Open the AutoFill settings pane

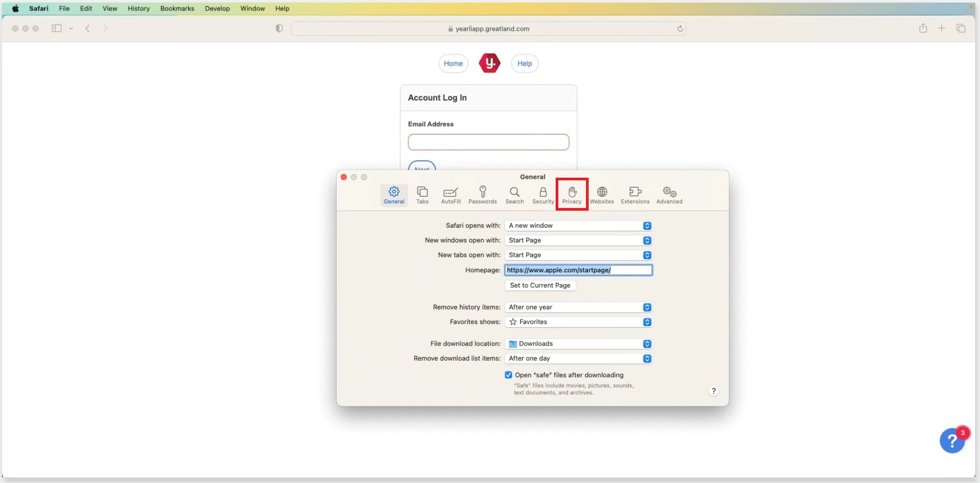click(x=450, y=195)
